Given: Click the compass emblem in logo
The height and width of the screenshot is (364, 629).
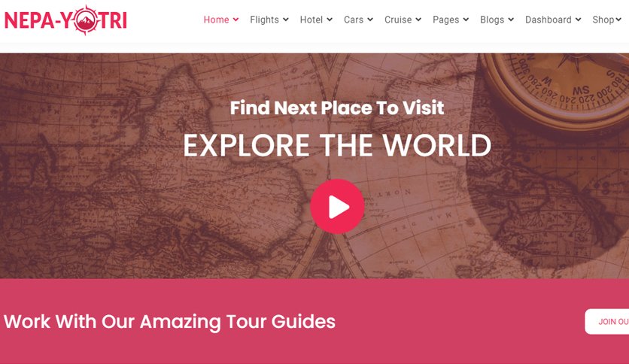Looking at the screenshot, I should click(x=86, y=20).
